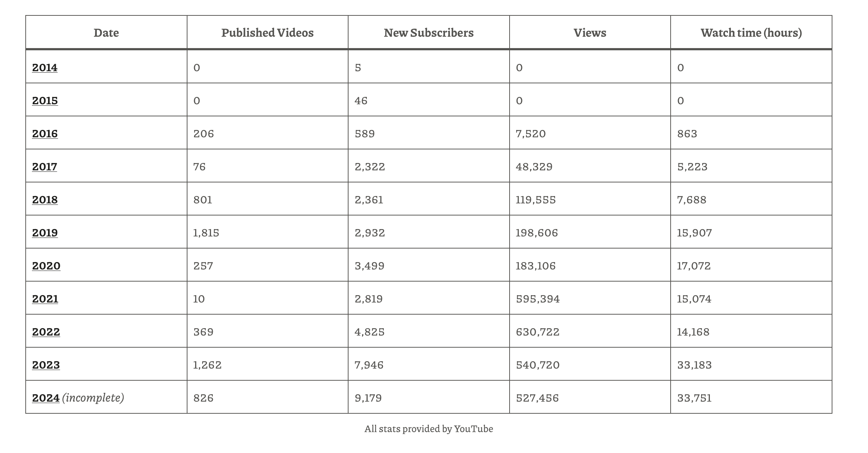Click the New Subscribers column header

[x=428, y=33]
